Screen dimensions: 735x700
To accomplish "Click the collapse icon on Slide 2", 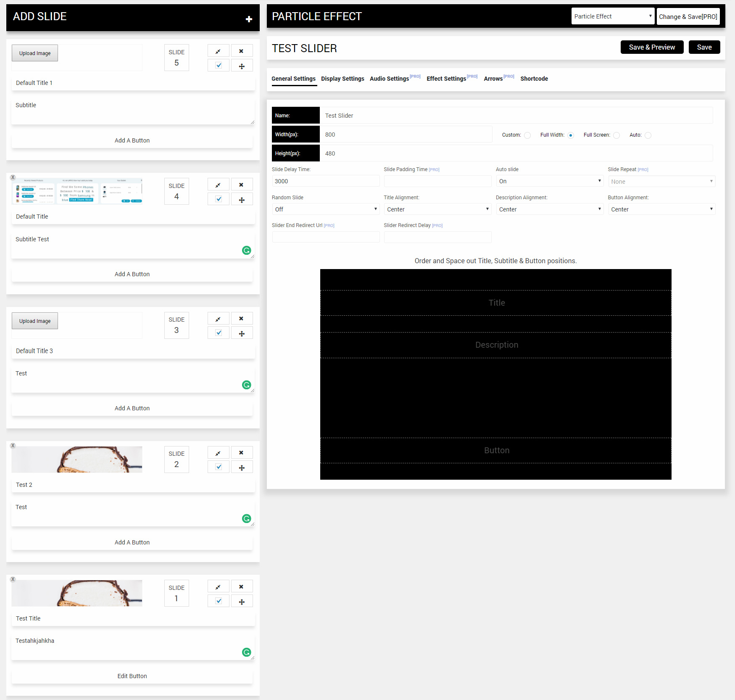I will (x=218, y=453).
